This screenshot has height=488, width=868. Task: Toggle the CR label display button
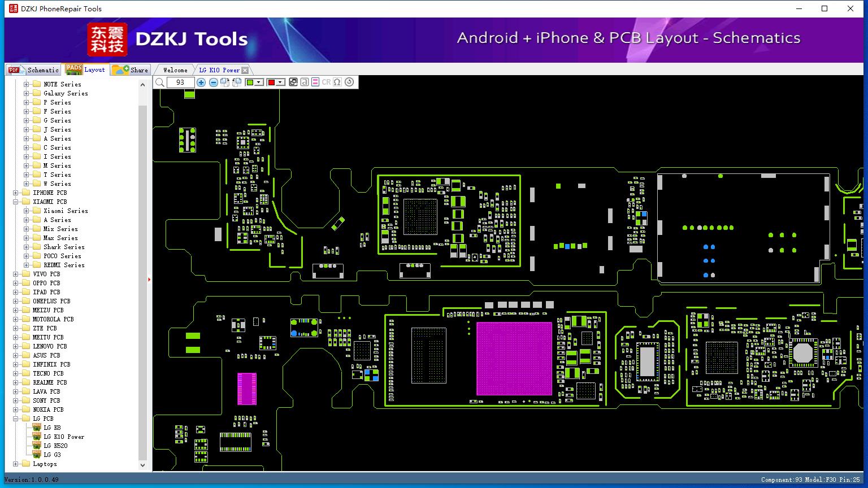click(x=326, y=82)
